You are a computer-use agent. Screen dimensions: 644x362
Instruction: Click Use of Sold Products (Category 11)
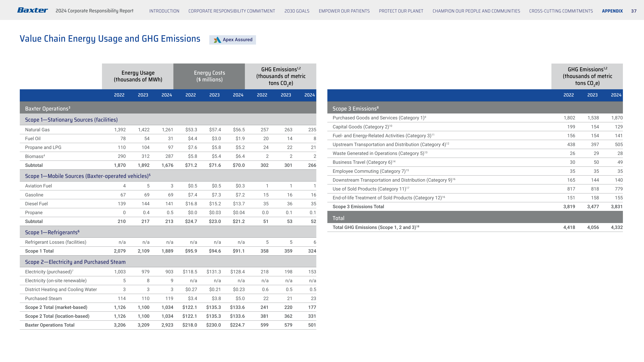point(371,189)
